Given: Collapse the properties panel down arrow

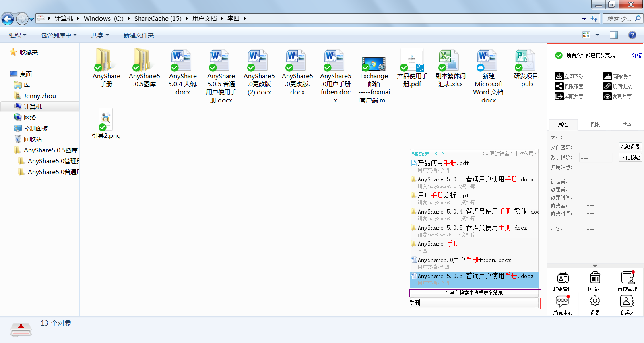Looking at the screenshot, I should click(595, 266).
